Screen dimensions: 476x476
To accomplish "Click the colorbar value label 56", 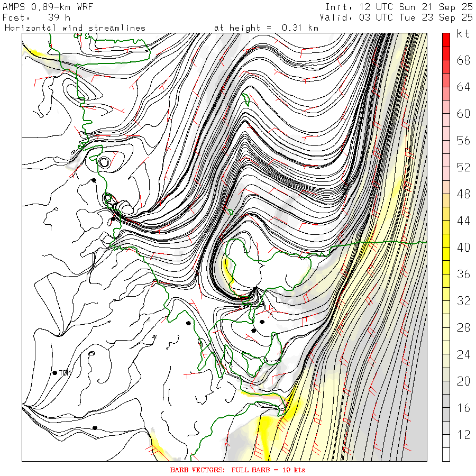I will [463, 141].
